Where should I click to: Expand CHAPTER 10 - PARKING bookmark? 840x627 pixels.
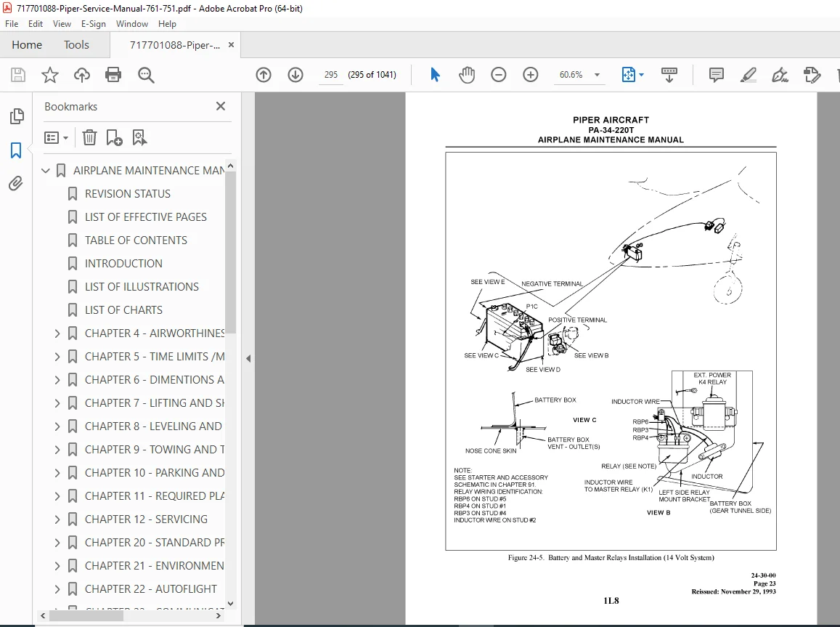[57, 473]
